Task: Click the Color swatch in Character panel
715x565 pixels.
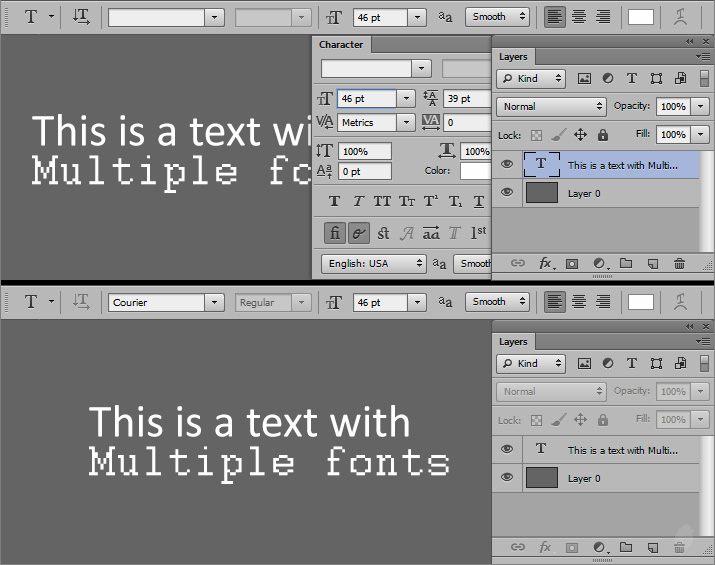Action: [474, 171]
